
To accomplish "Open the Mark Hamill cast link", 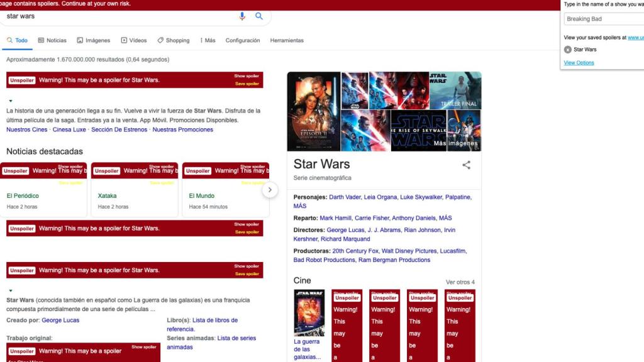I will point(336,218).
